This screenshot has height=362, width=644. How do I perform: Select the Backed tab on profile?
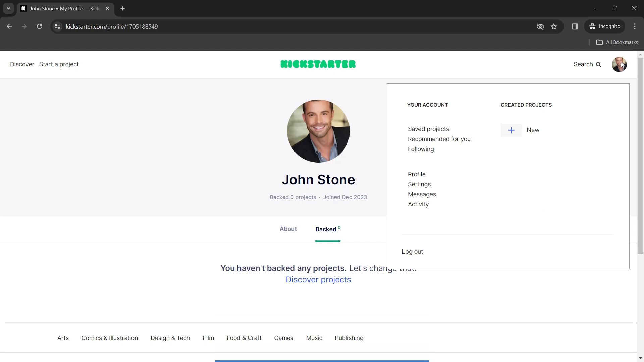pyautogui.click(x=327, y=229)
